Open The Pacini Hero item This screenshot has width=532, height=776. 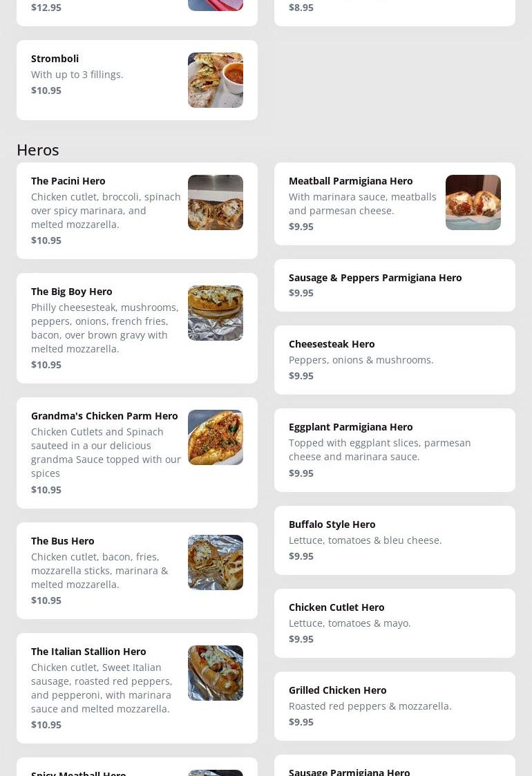click(68, 181)
